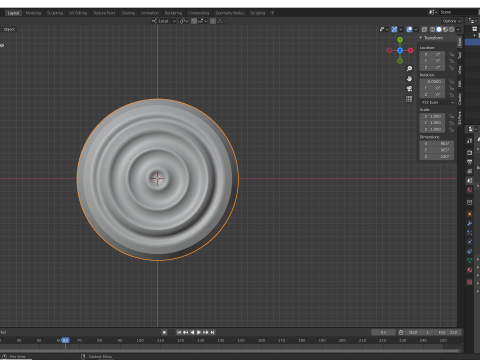The image size is (480, 360).
Task: Lock Location X value
Action: click(x=451, y=54)
